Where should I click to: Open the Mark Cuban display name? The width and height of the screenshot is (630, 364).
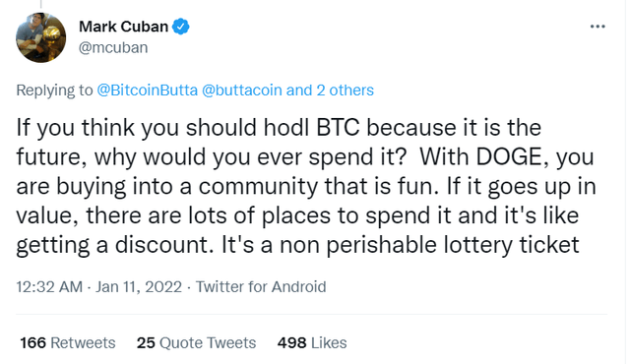pos(123,27)
